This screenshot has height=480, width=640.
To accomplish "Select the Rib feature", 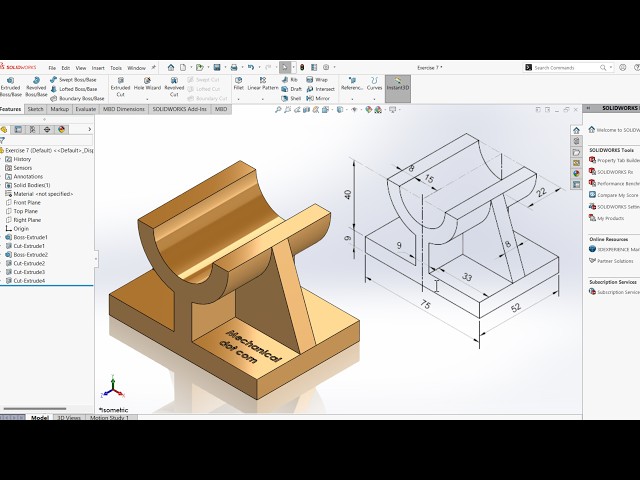I will 290,80.
